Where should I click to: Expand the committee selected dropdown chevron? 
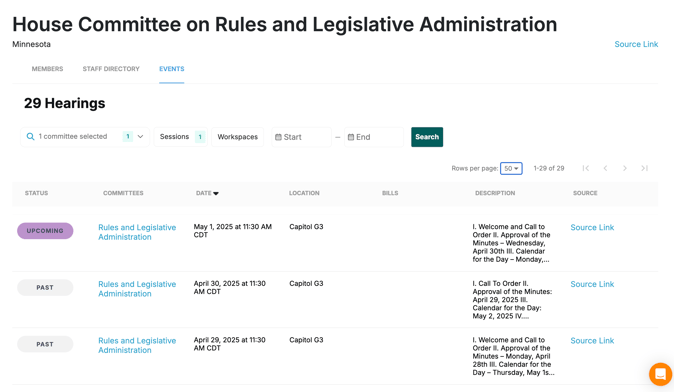tap(140, 137)
